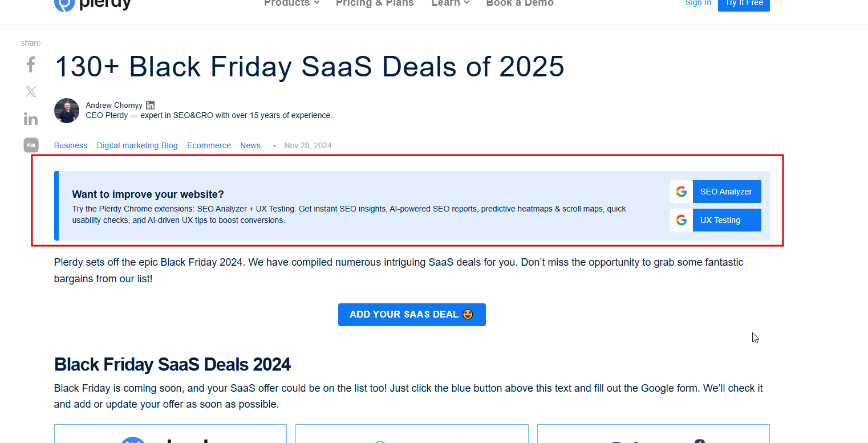The image size is (868, 443).
Task: Open the UX Testing extension button
Action: (726, 220)
